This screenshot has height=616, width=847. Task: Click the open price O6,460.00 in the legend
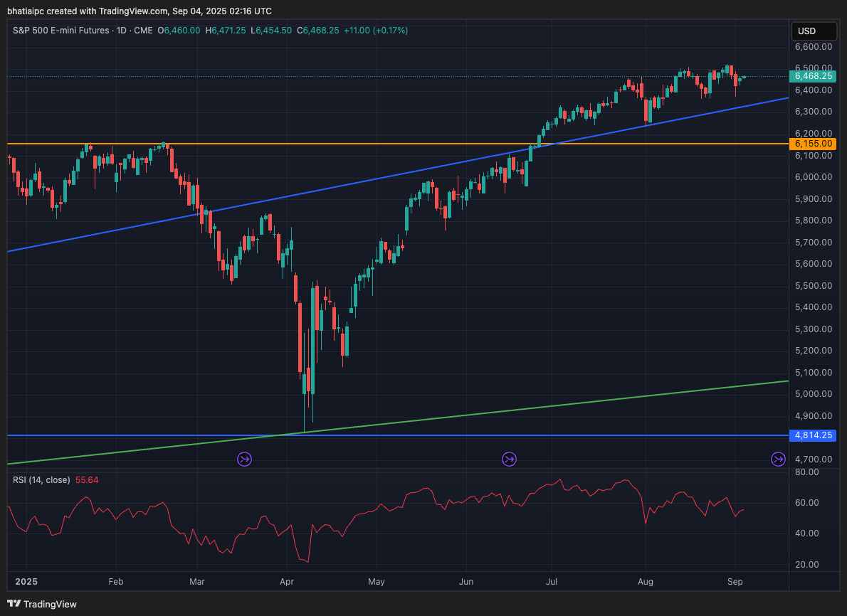click(178, 31)
